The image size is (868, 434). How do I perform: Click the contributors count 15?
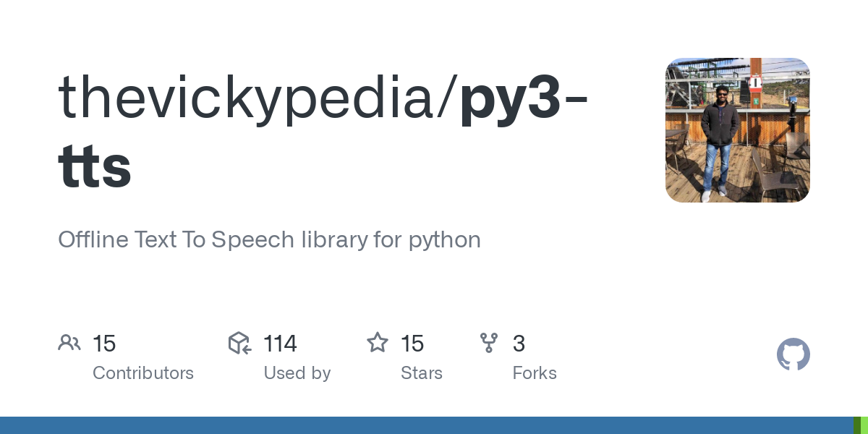[x=104, y=344]
